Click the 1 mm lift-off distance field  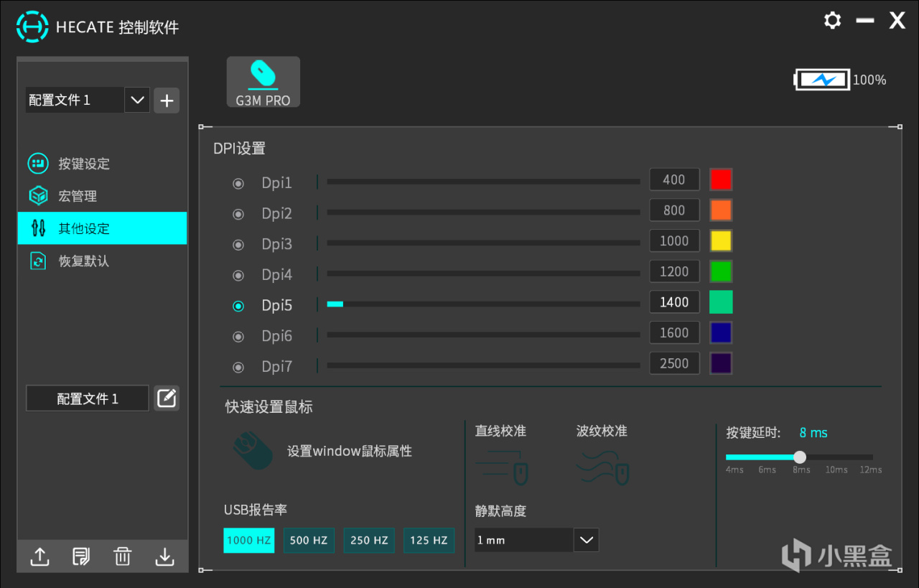point(524,540)
